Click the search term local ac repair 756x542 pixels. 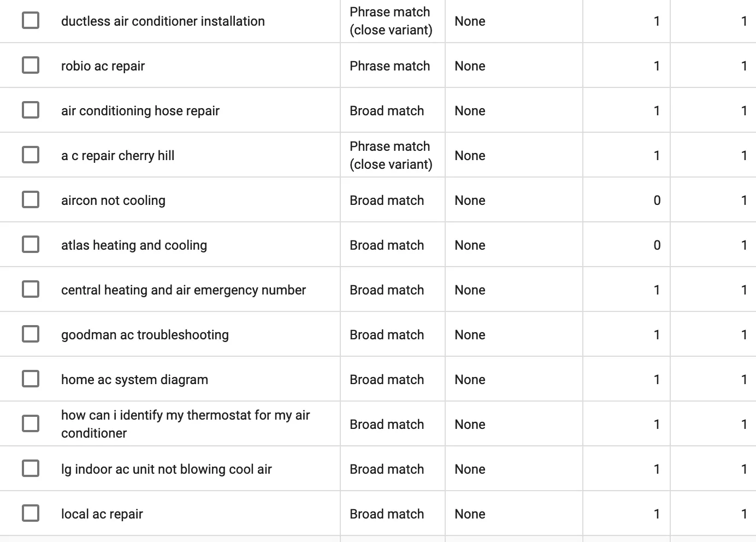[x=102, y=514]
